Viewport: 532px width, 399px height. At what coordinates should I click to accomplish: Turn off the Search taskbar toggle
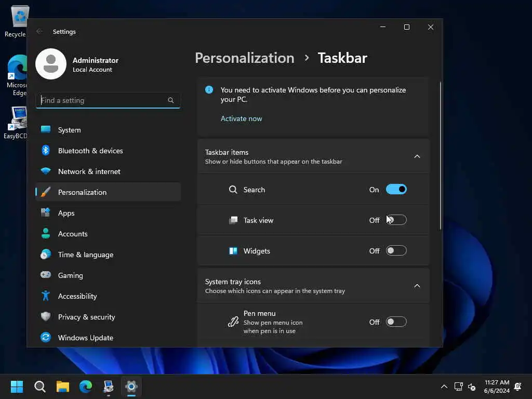point(396,189)
